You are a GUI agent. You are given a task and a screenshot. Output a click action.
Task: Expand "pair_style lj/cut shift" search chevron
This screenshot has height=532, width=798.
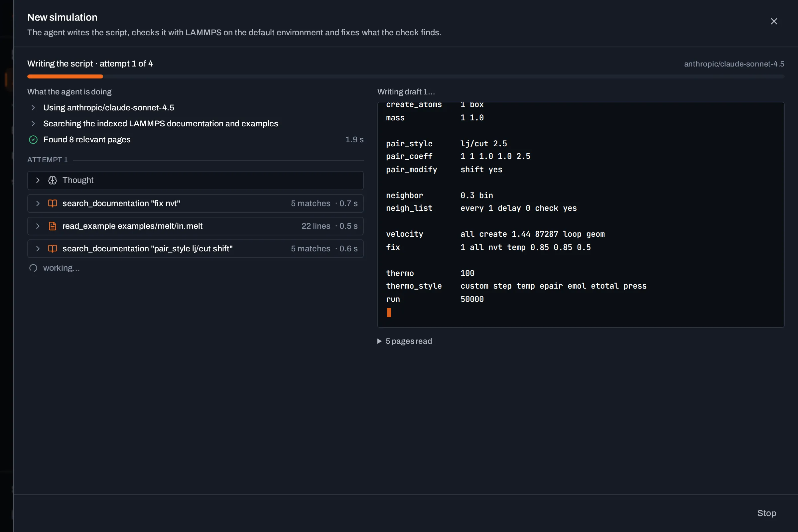[x=38, y=249]
